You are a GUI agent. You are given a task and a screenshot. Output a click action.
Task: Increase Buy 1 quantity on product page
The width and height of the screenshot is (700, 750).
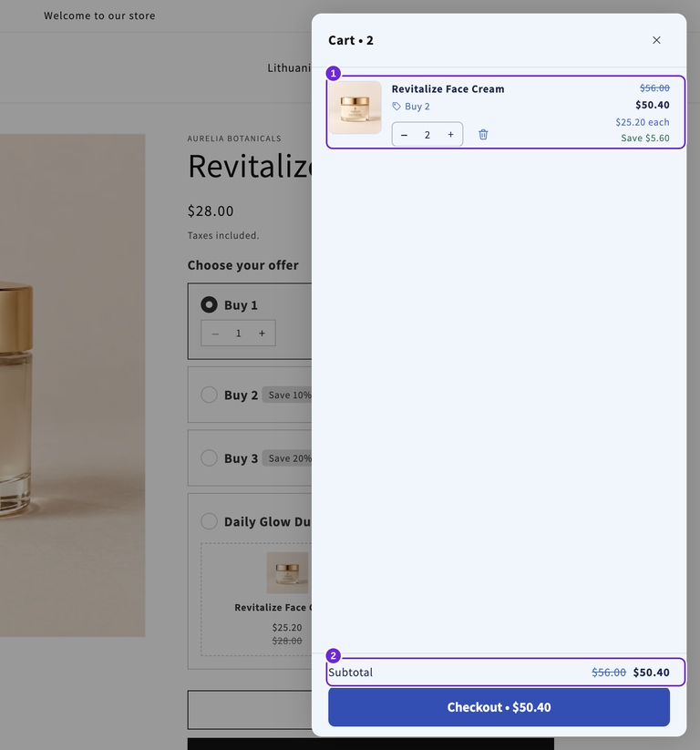[262, 334]
